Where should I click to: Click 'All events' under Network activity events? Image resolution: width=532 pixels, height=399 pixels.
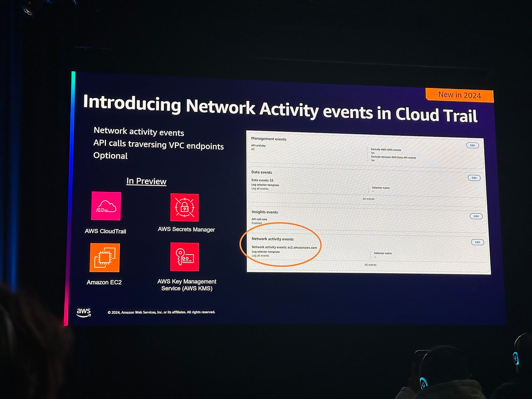pos(370,265)
